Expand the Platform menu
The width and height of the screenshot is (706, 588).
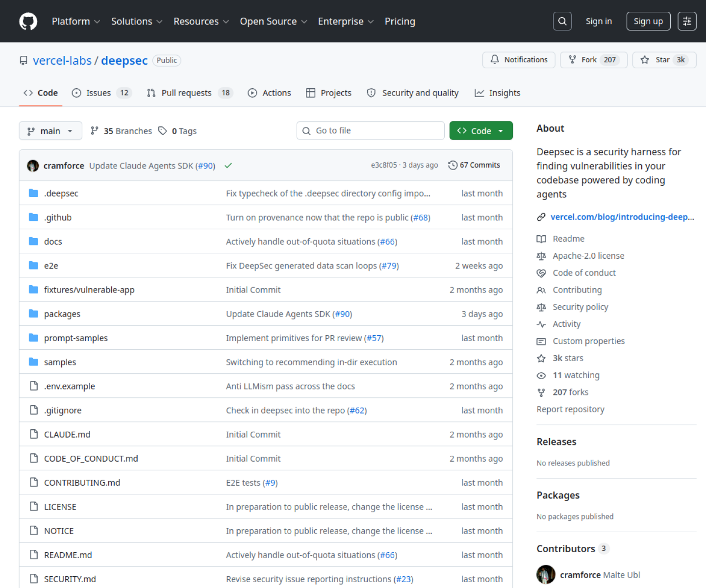point(76,22)
